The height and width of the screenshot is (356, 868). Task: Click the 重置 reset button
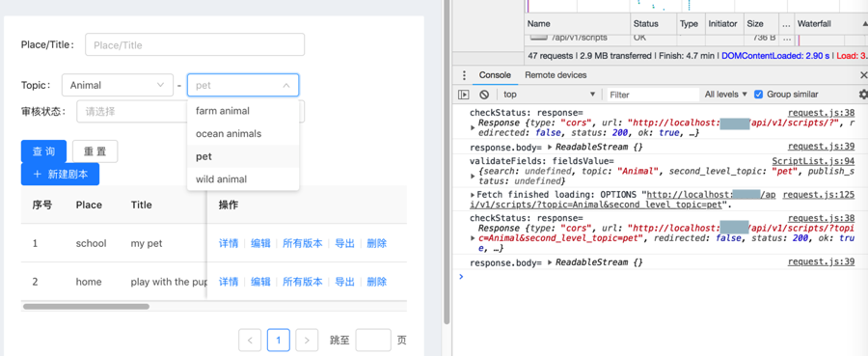95,151
